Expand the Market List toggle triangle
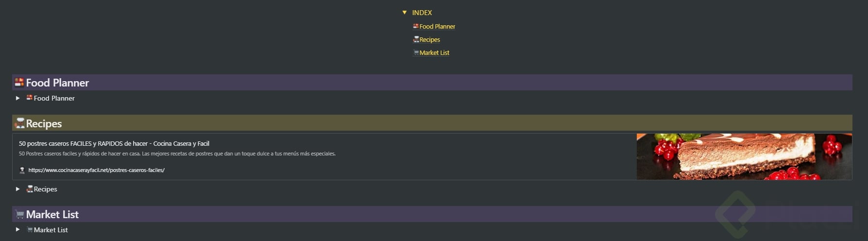This screenshot has width=868, height=241. click(x=17, y=230)
